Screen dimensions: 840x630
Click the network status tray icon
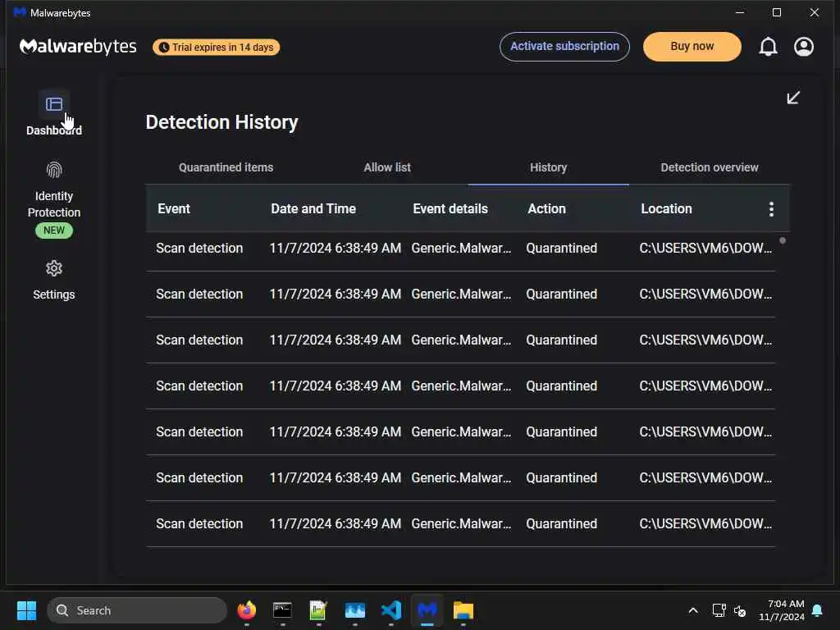719,610
